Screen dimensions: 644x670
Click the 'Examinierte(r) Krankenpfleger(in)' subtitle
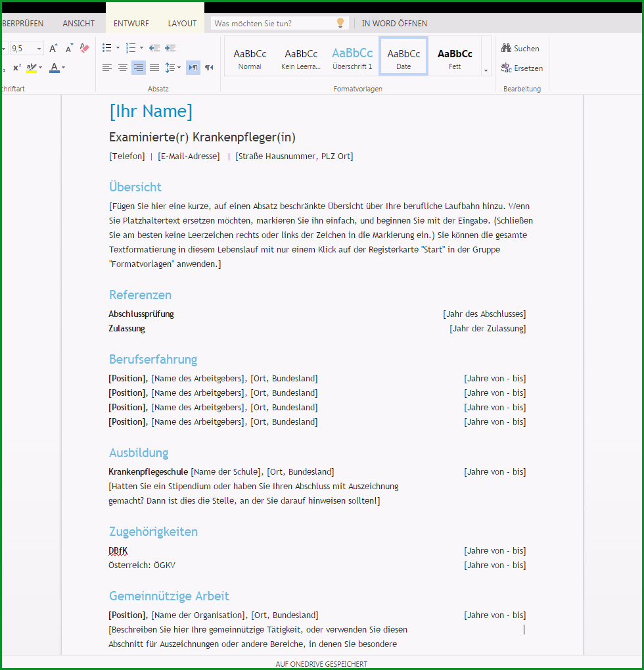[x=202, y=137]
